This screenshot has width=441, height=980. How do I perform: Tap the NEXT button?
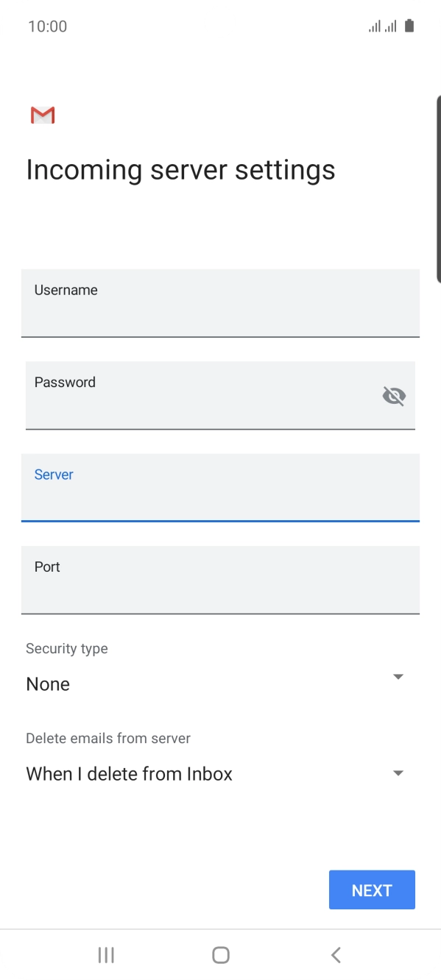tap(372, 890)
